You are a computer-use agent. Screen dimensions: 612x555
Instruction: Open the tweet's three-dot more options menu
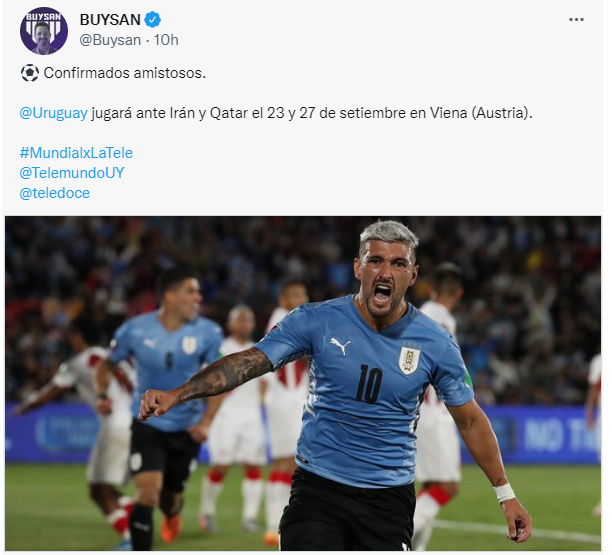tap(576, 20)
